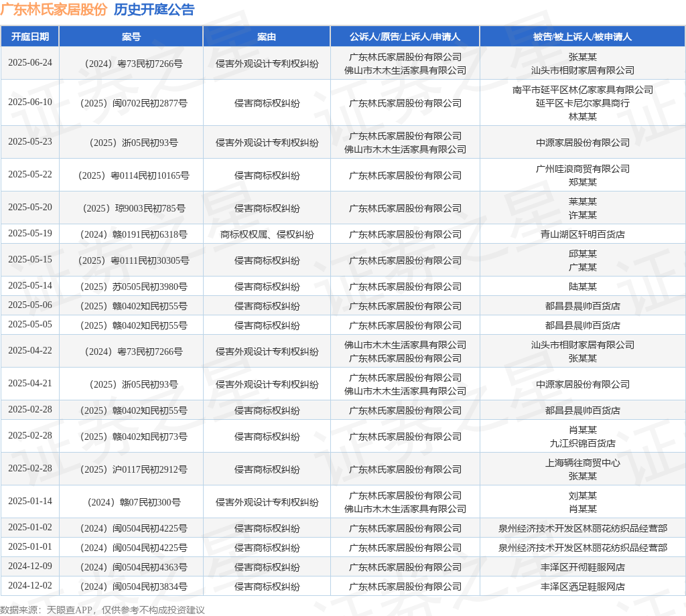This screenshot has width=686, height=616.
Task: Select the date 2025-01-02
Action: 29,528
